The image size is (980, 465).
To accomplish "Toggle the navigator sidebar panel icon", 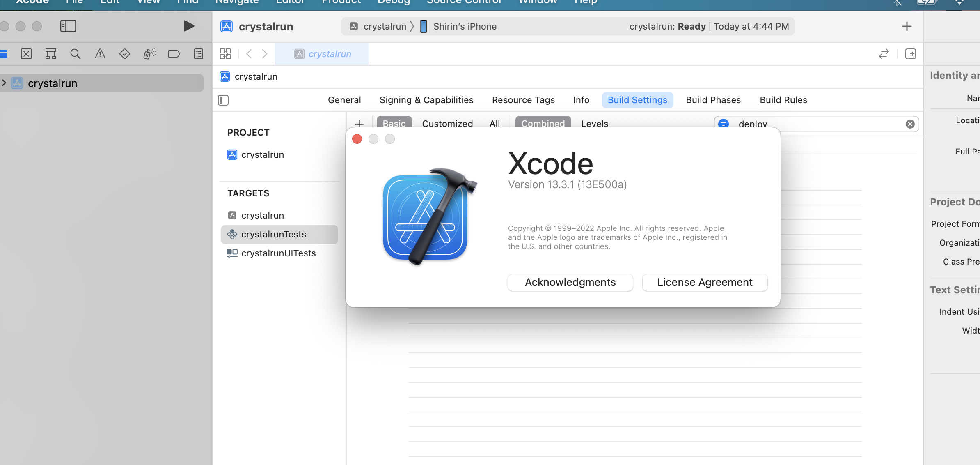I will [x=68, y=26].
